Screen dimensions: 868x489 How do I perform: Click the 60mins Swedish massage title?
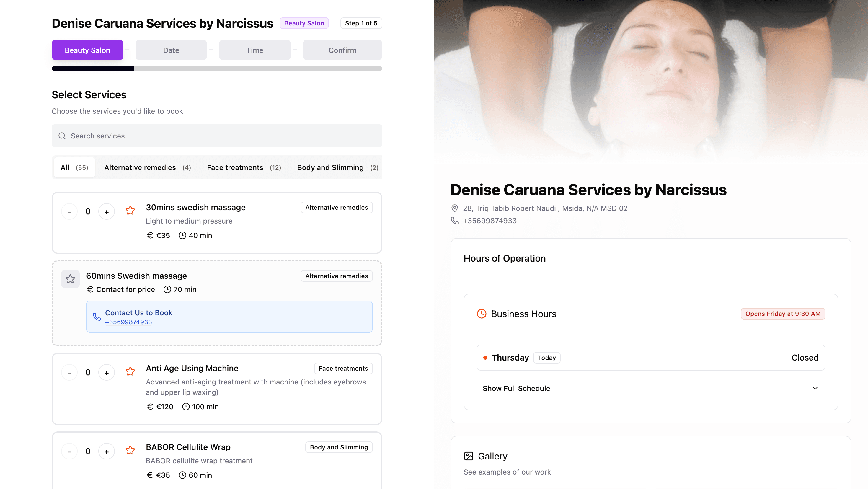click(136, 276)
